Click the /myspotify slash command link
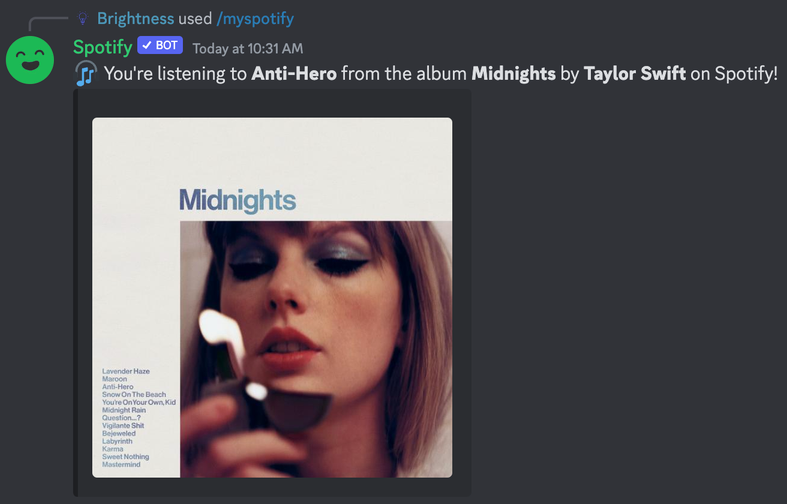This screenshot has width=787, height=504. [255, 19]
